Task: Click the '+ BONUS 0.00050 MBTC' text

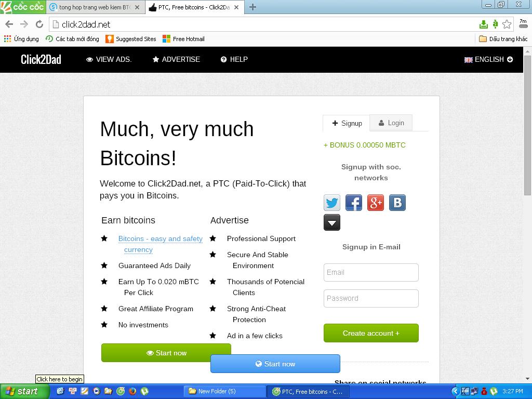Action: point(364,145)
